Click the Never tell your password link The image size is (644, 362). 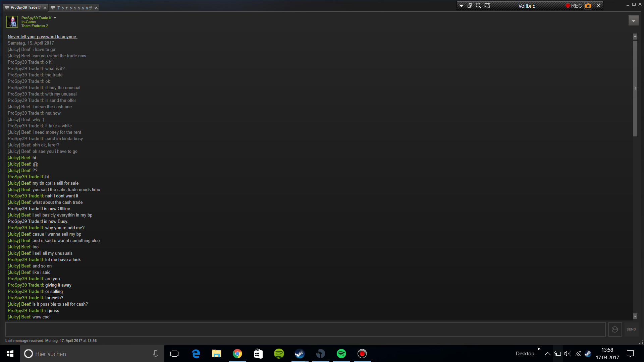42,37
